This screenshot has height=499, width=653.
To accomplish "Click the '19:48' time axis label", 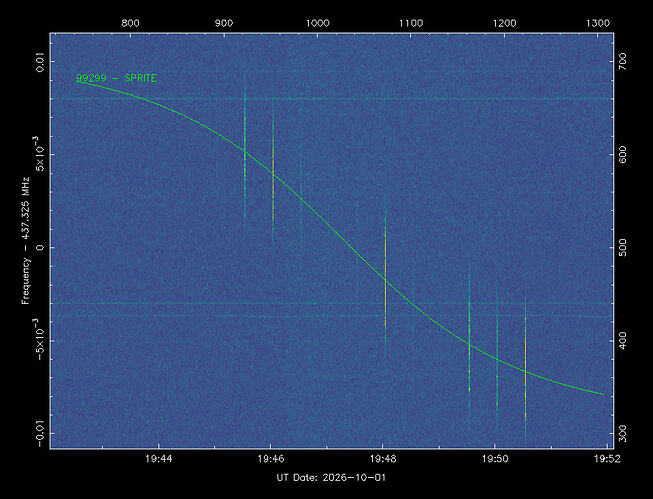I will pyautogui.click(x=383, y=459).
